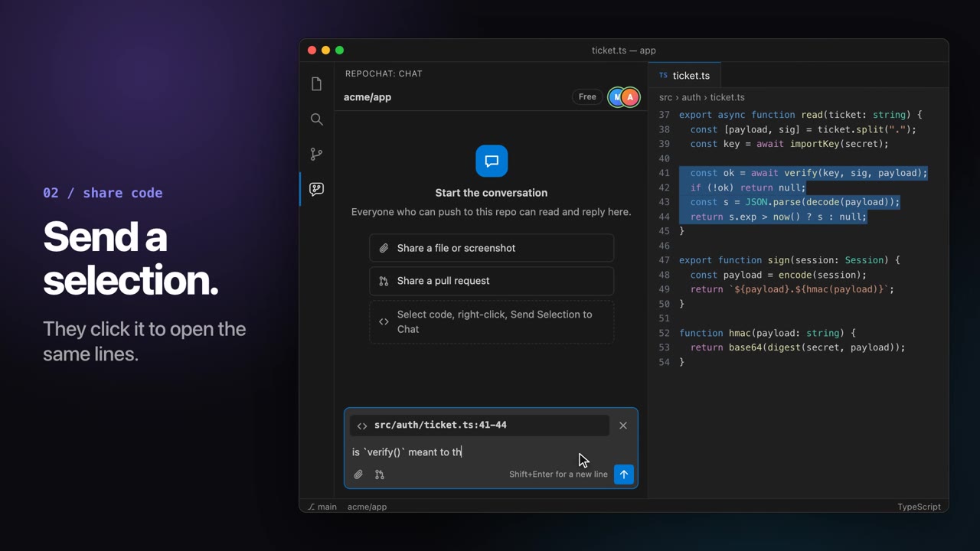Click the pull request icon in chat input
980x551 pixels.
click(380, 474)
